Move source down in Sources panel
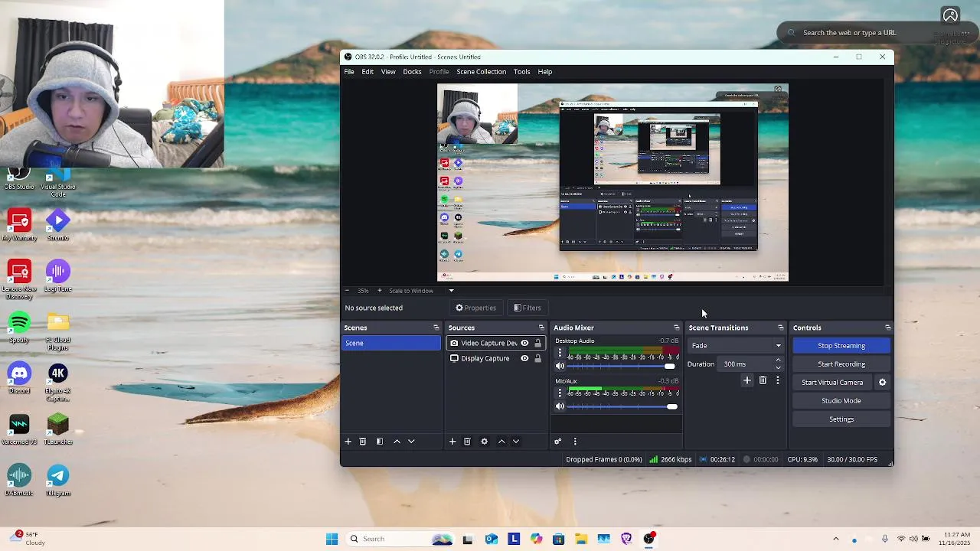This screenshot has height=551, width=980. [516, 442]
